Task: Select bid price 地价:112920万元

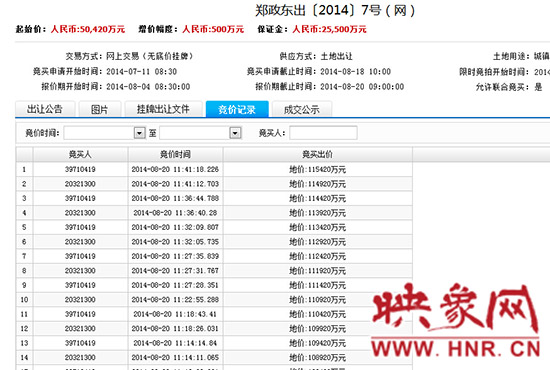Action: click(317, 242)
